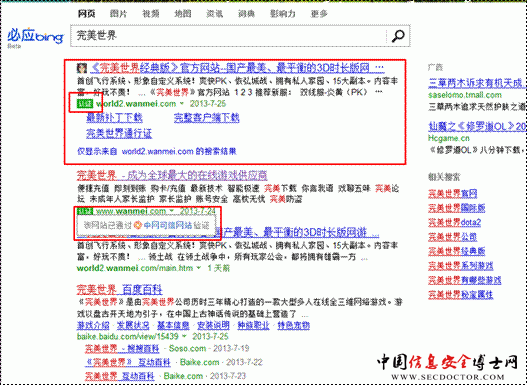This screenshot has width=527, height=385.
Task: Expand dropdown arrow next to world2.wanmei.com/main.htm
Action: (199, 268)
